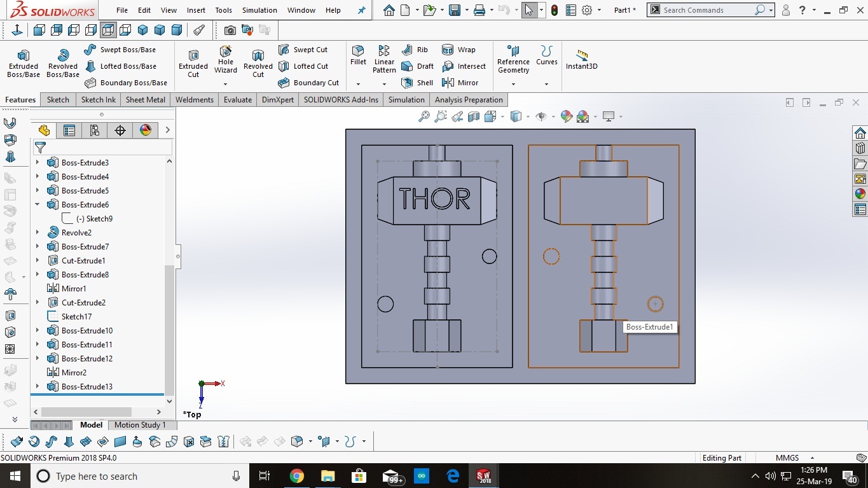Screen dimensions: 868x488
Task: Expand the Cut-Extrude1 feature
Action: pyautogui.click(x=37, y=261)
